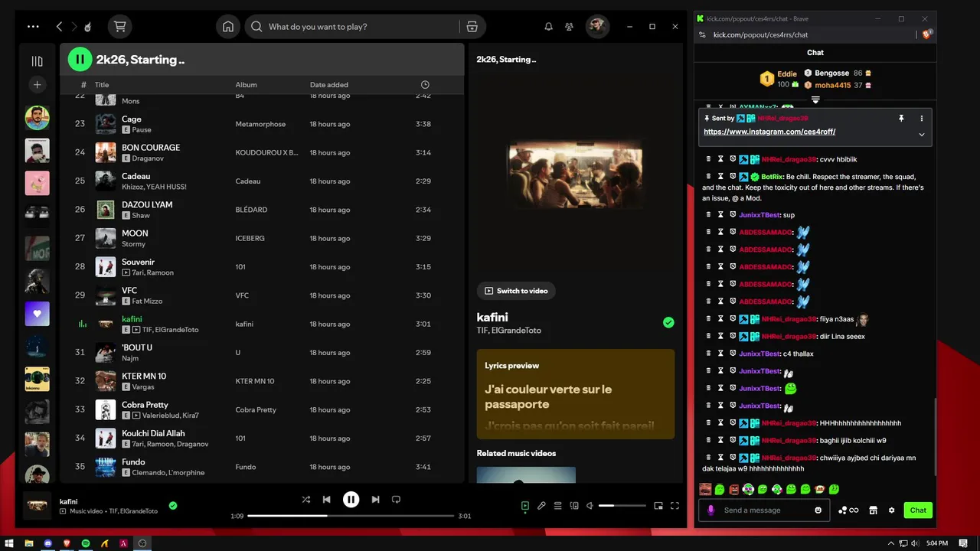Open the play queue icon
This screenshot has width=980, height=551.
pyautogui.click(x=557, y=506)
